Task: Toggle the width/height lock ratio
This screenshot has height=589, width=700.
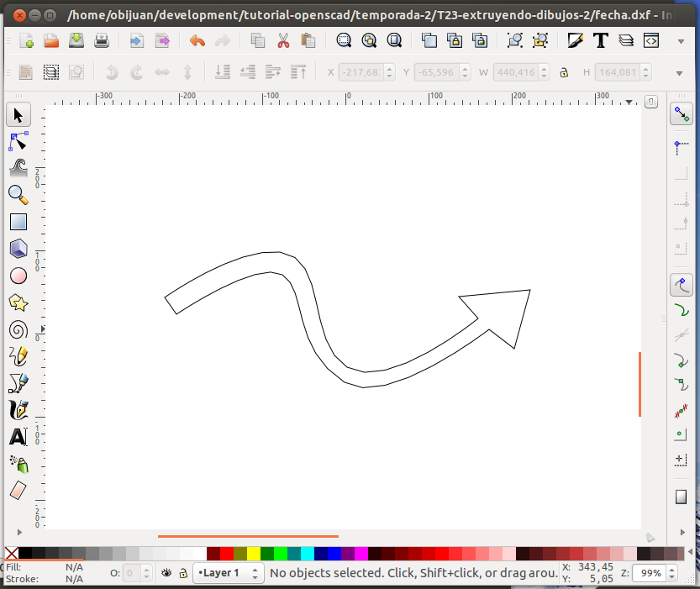Action: pyautogui.click(x=565, y=73)
